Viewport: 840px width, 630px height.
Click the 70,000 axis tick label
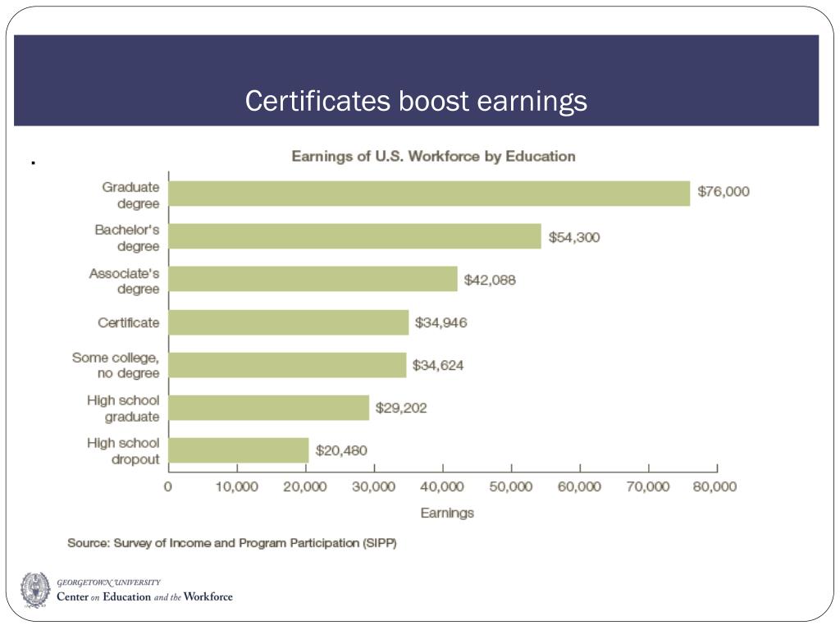pos(648,486)
